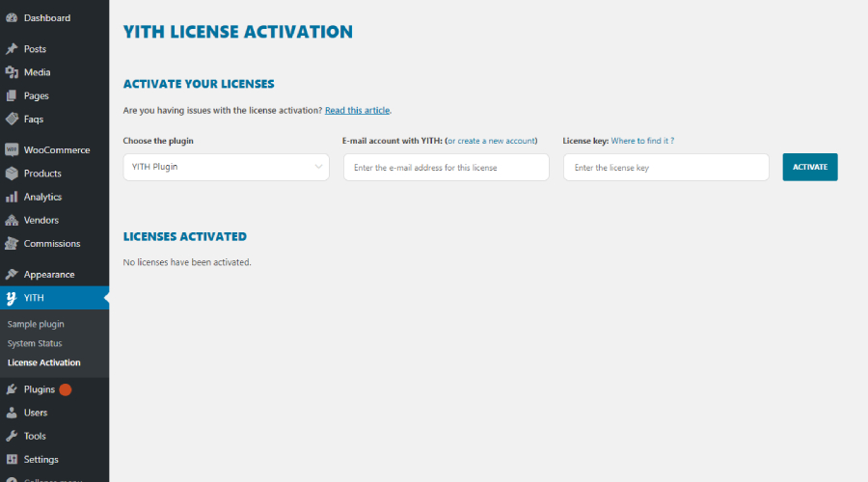This screenshot has width=868, height=482.
Task: Click the create a new account link
Action: click(497, 141)
